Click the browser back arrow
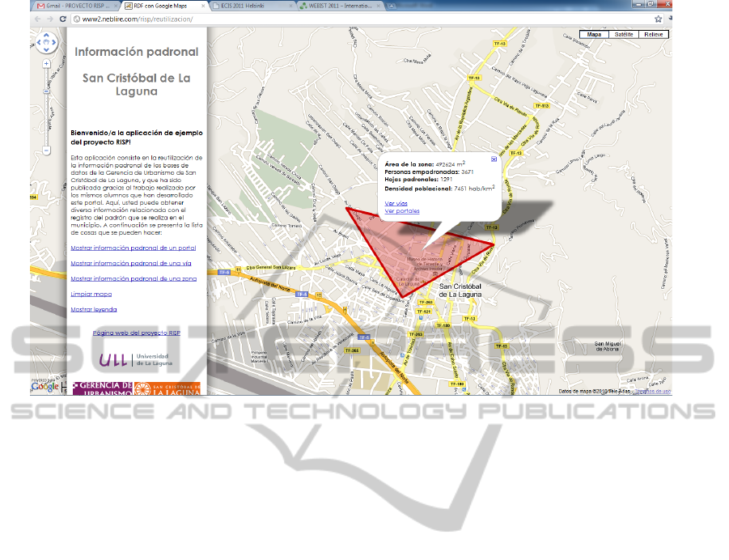This screenshot has height=560, width=729. click(37, 19)
